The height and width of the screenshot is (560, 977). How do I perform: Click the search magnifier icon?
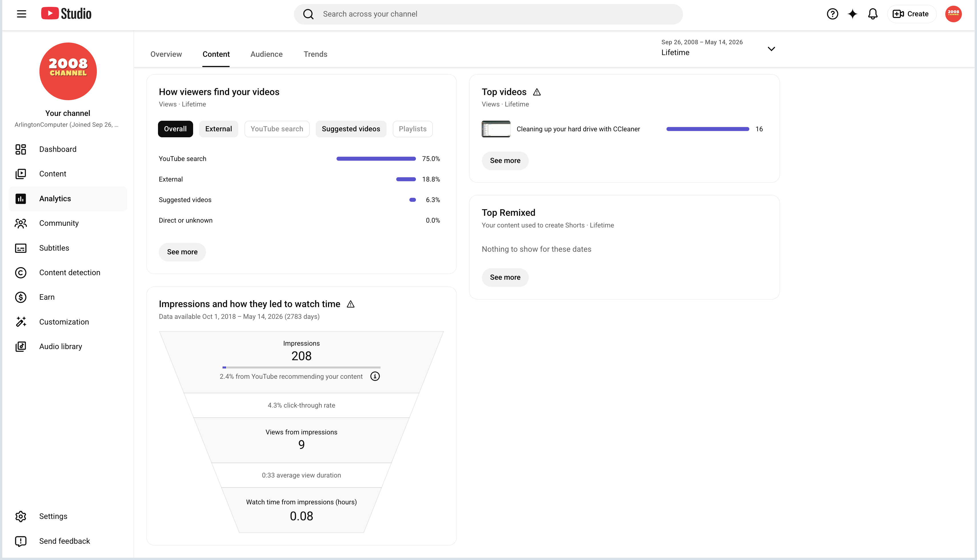(308, 14)
